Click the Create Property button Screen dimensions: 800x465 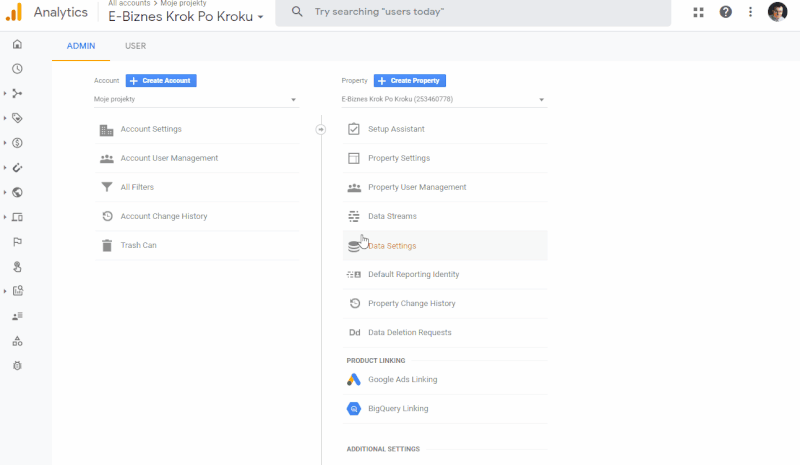pos(410,80)
